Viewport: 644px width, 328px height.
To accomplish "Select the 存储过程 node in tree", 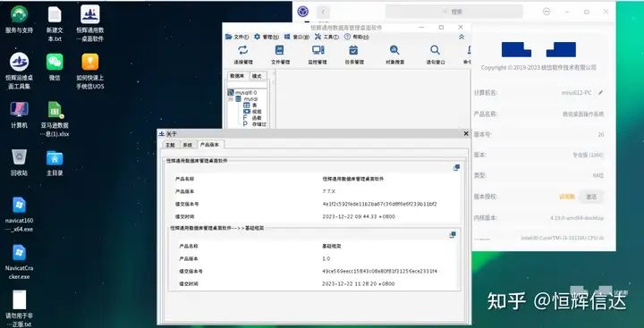I will pos(255,123).
